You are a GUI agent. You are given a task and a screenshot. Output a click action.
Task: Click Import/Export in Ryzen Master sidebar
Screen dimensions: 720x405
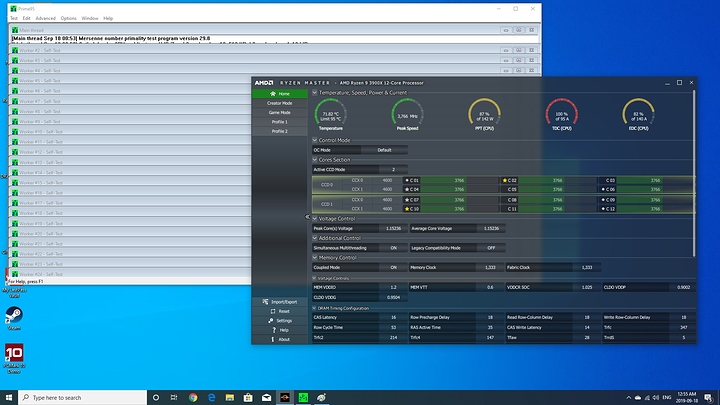280,302
